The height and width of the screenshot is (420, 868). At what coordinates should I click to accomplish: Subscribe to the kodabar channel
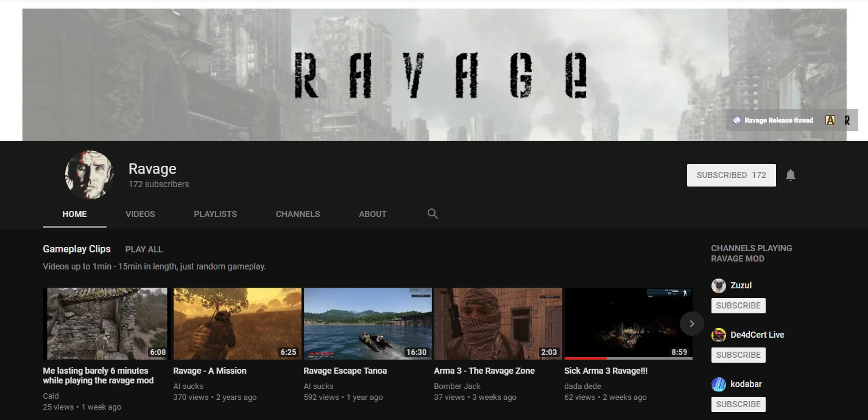click(x=738, y=404)
